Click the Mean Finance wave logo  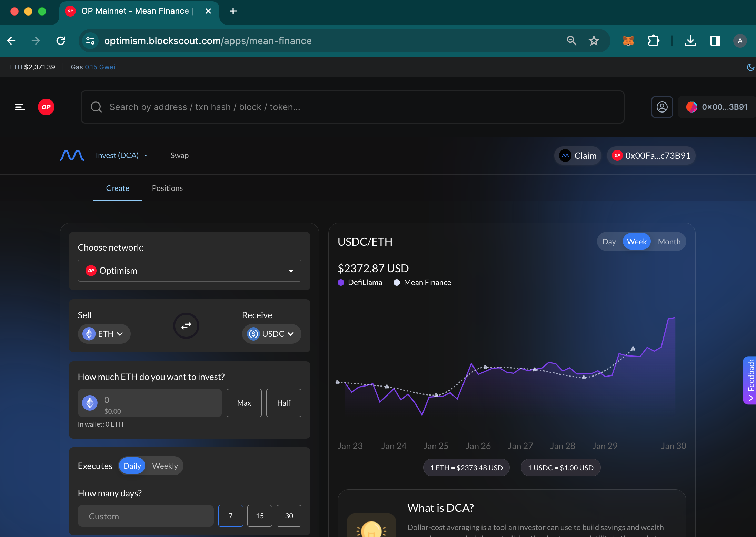[x=72, y=155]
